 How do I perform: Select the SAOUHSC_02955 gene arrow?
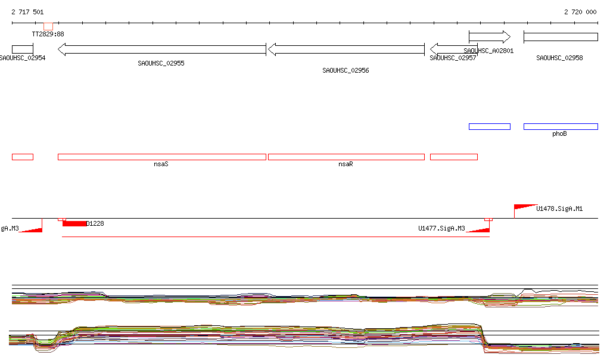162,49
